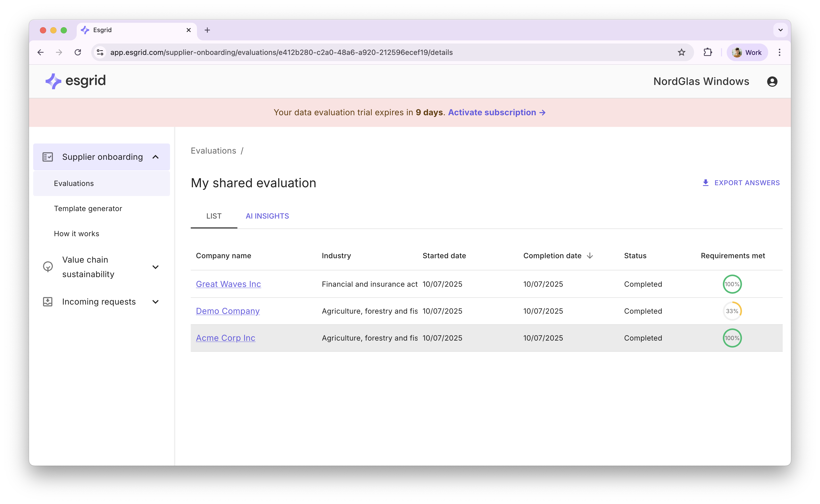Image resolution: width=820 pixels, height=504 pixels.
Task: Click Activate subscription link in banner
Action: click(x=497, y=112)
